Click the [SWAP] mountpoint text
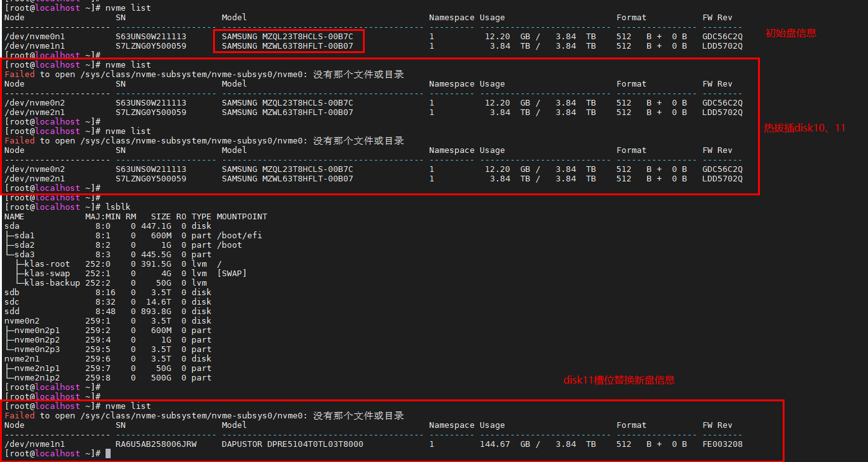868x462 pixels. pos(231,273)
